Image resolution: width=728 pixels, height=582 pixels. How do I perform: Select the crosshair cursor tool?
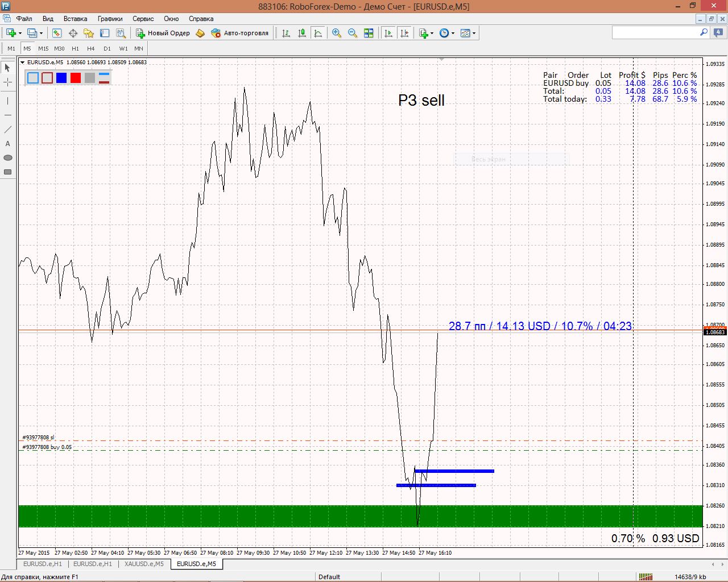8,82
